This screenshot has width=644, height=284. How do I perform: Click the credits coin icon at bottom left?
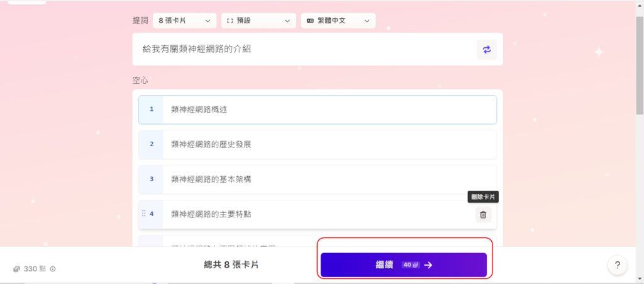pyautogui.click(x=17, y=270)
